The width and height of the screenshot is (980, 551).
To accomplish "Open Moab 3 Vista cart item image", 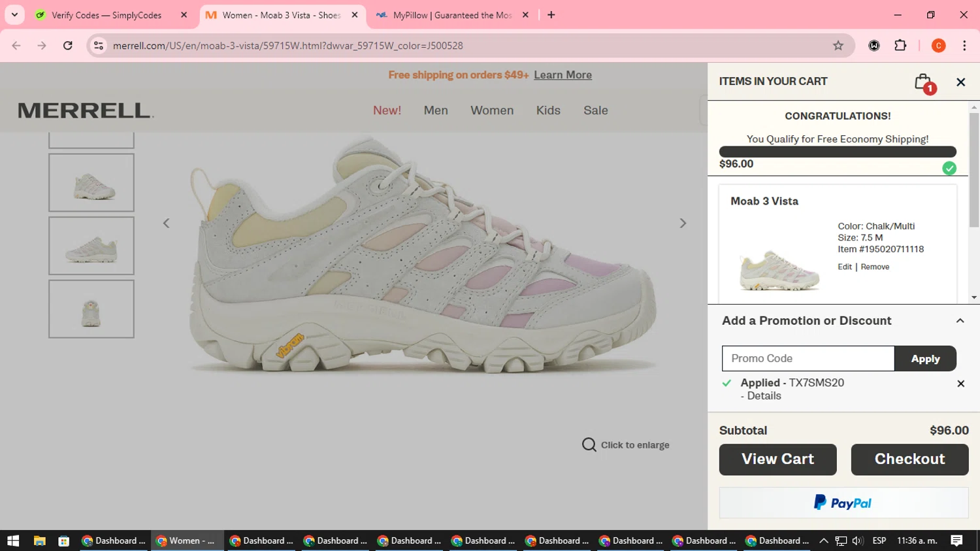I will click(779, 269).
